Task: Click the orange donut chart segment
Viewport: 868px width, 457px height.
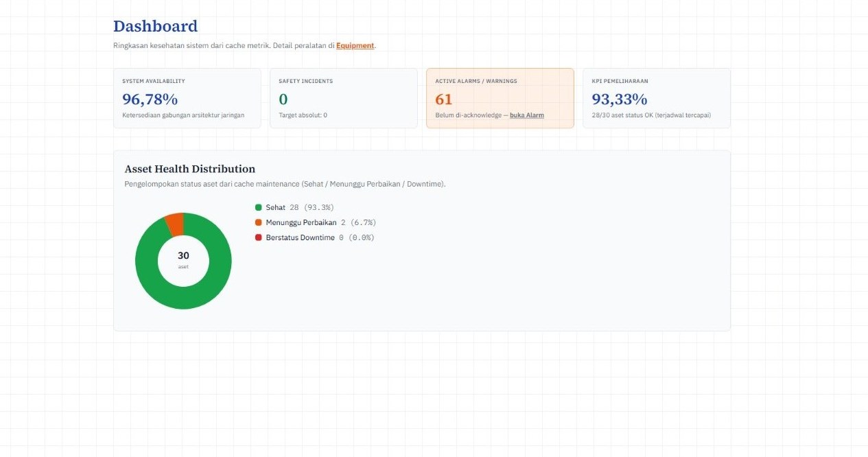Action: 175,224
